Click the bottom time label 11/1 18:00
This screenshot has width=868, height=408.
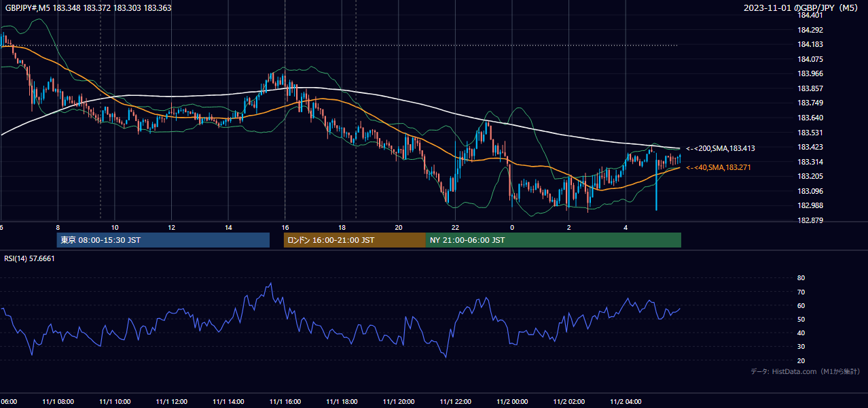[x=342, y=402]
